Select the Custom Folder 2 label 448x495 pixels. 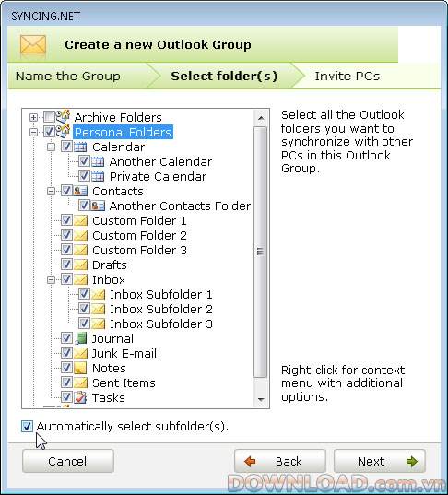click(139, 235)
